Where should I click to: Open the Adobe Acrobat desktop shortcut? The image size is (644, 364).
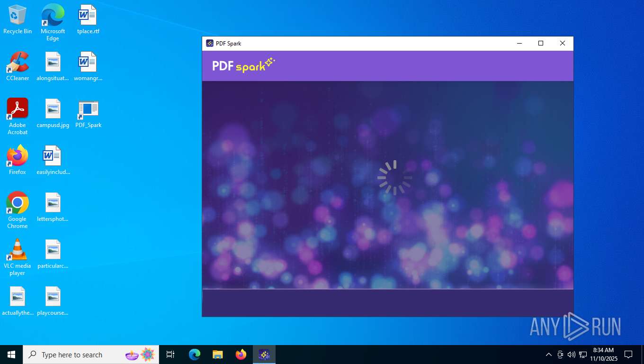pos(18,117)
